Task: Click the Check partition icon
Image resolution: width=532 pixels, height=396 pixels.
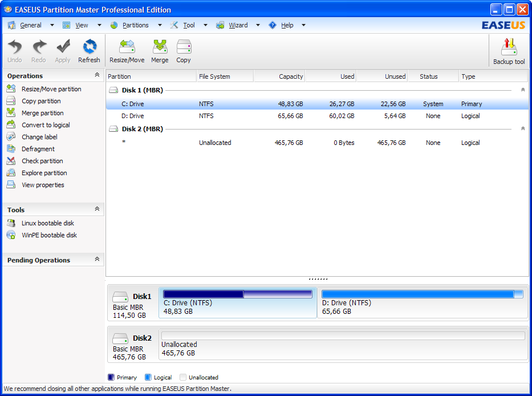Action: (x=11, y=160)
